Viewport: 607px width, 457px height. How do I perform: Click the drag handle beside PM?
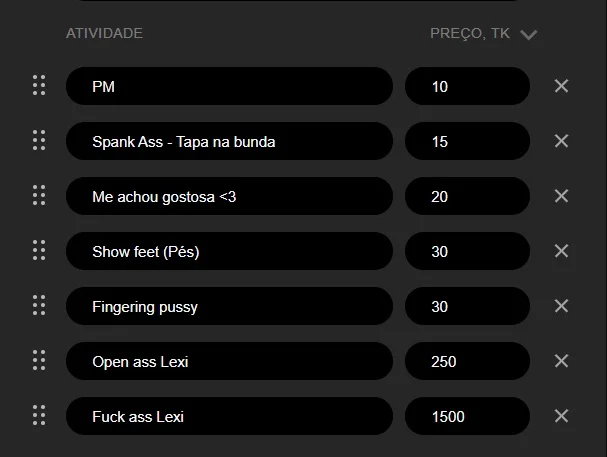(39, 86)
